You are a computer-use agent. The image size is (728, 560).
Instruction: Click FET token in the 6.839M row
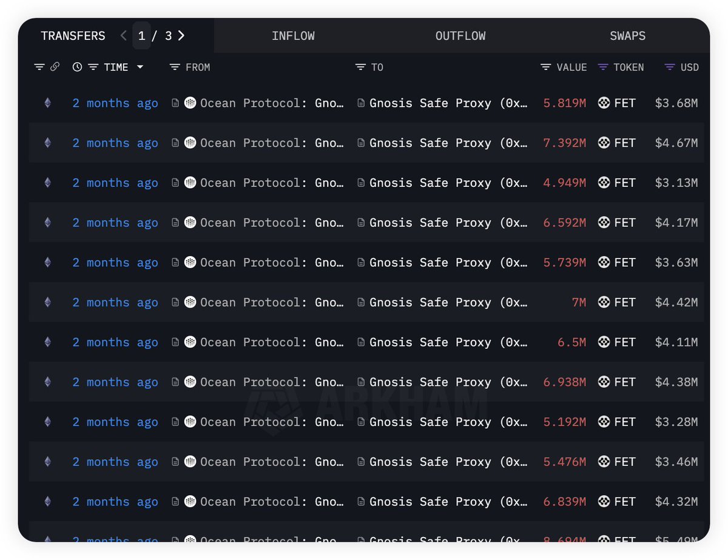pyautogui.click(x=616, y=502)
